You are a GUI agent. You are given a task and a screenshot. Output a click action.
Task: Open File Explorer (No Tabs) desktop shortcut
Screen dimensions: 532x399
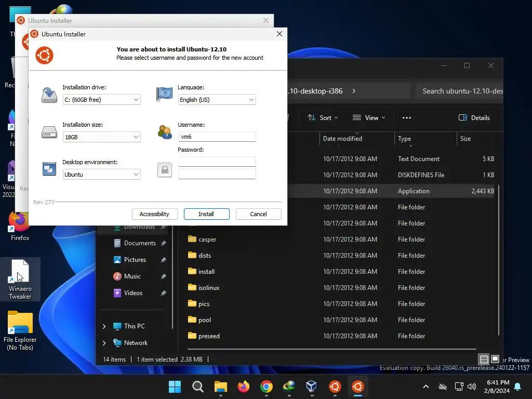tap(20, 331)
